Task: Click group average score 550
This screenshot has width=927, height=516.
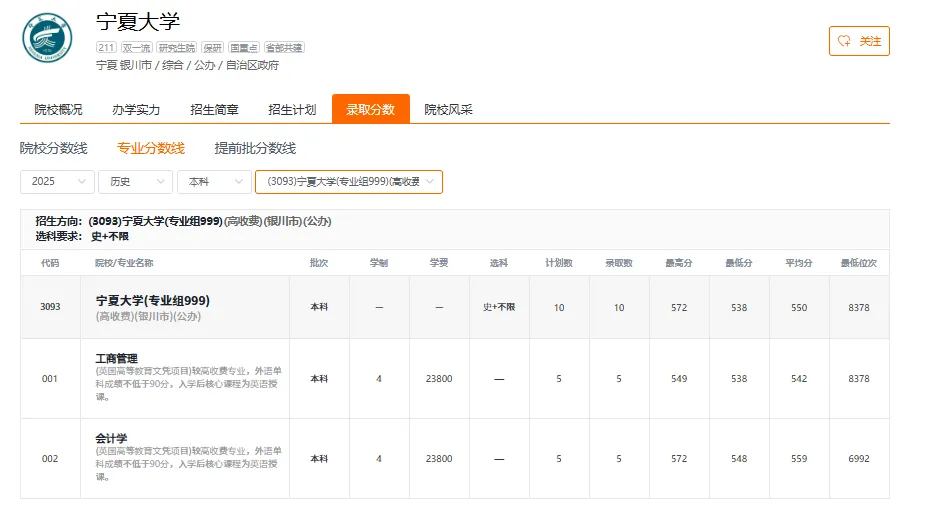Action: (799, 307)
